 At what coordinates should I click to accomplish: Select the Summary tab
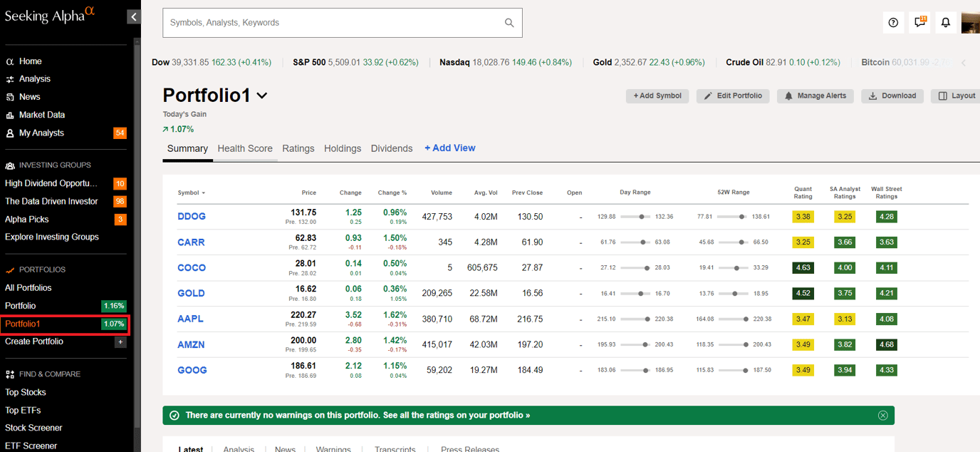[187, 148]
